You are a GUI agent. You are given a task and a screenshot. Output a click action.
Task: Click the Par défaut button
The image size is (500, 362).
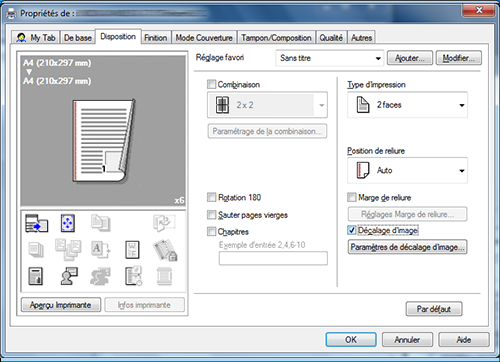pos(434,309)
